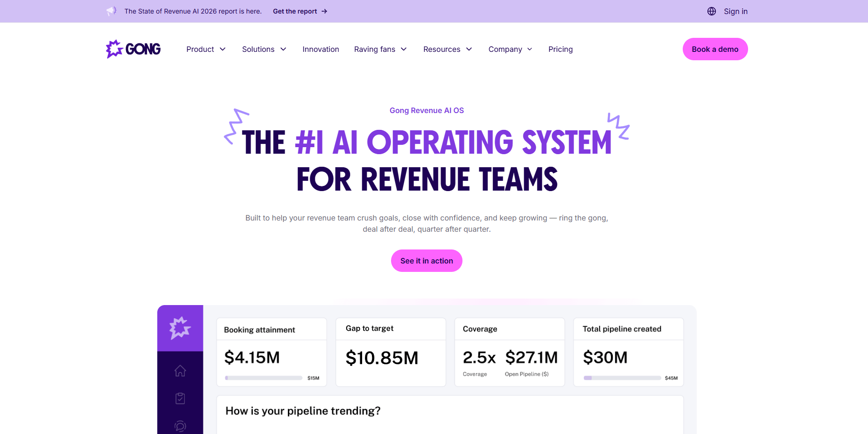Expand the Solutions menu chevron
Screen dimensions: 868x434
pyautogui.click(x=283, y=50)
